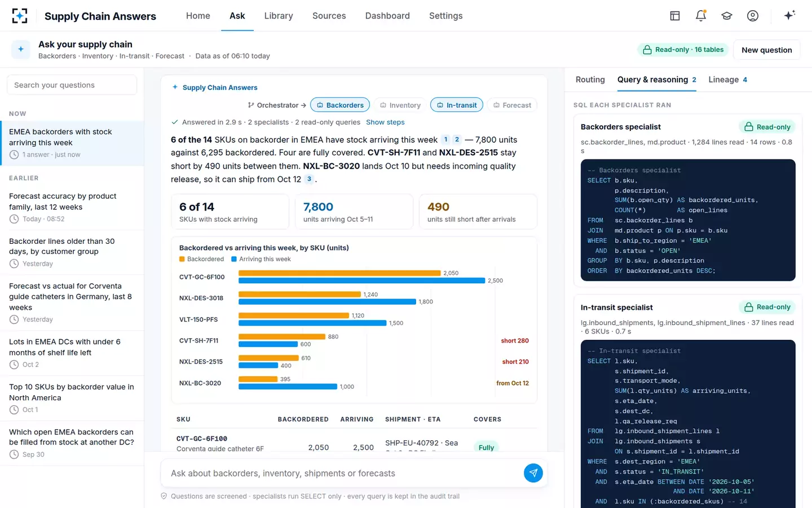The height and width of the screenshot is (508, 812).
Task: Click the Supply Chain Answers logo icon
Action: coord(20,16)
